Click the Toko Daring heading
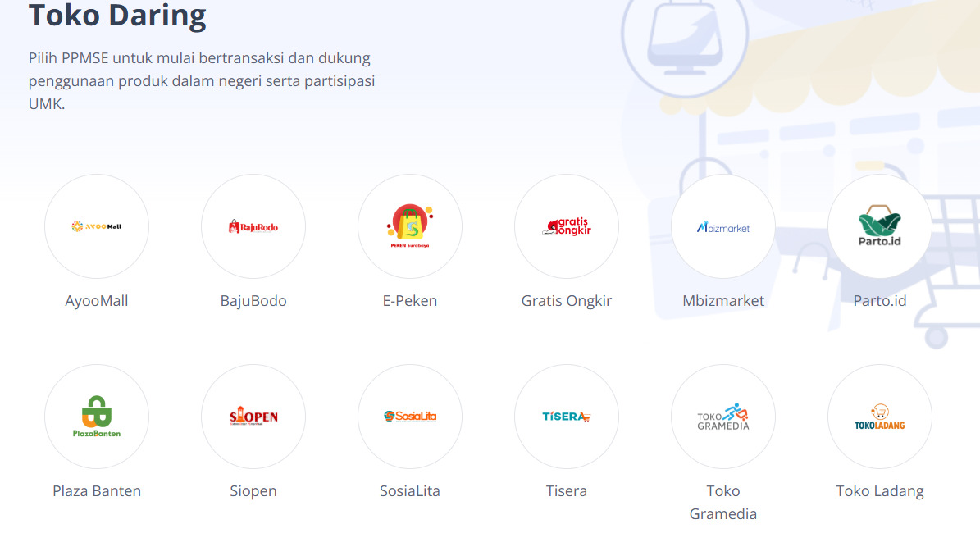The image size is (980, 556). click(x=117, y=15)
